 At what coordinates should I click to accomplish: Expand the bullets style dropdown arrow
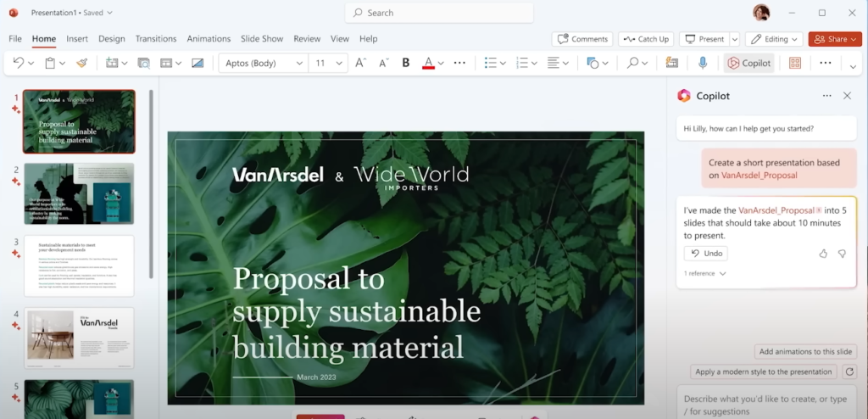(504, 64)
